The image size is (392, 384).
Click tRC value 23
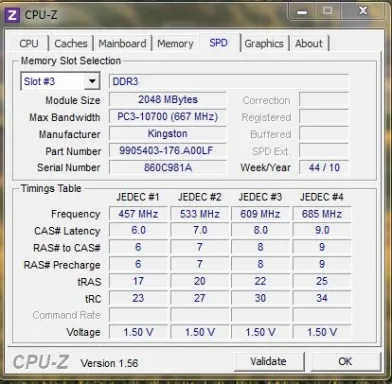(138, 298)
